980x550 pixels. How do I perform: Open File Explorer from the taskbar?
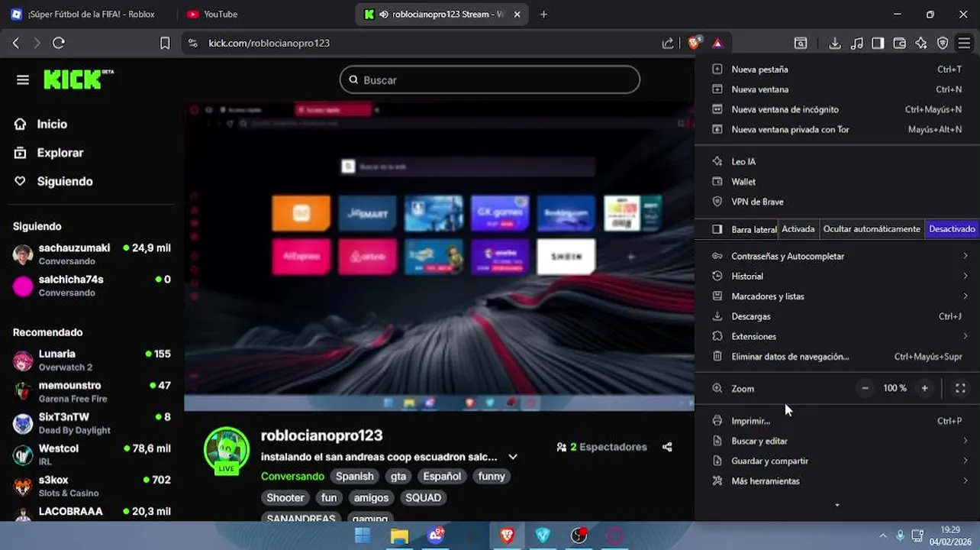point(399,535)
